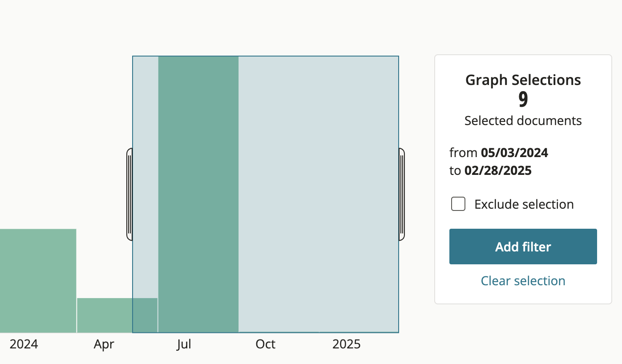Click the empty selected area above Oct

(x=279, y=194)
